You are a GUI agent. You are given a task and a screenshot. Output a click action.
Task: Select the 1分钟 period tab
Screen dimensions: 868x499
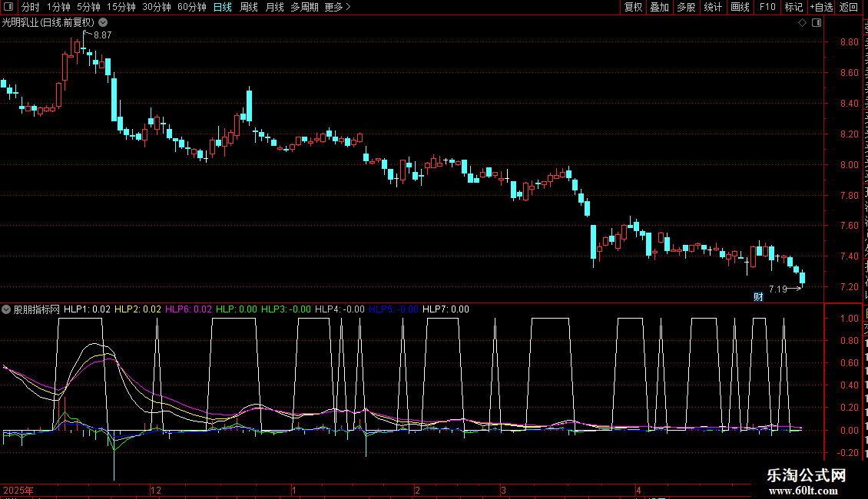(x=58, y=7)
